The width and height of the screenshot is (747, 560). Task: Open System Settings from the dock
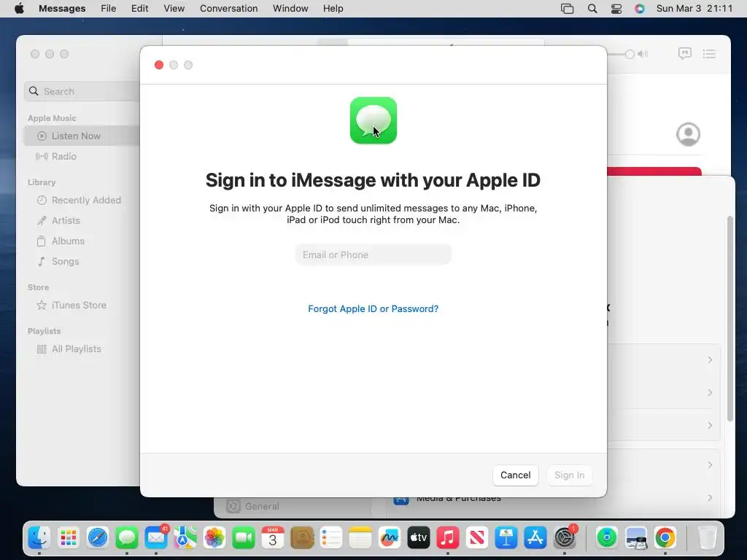click(x=565, y=538)
